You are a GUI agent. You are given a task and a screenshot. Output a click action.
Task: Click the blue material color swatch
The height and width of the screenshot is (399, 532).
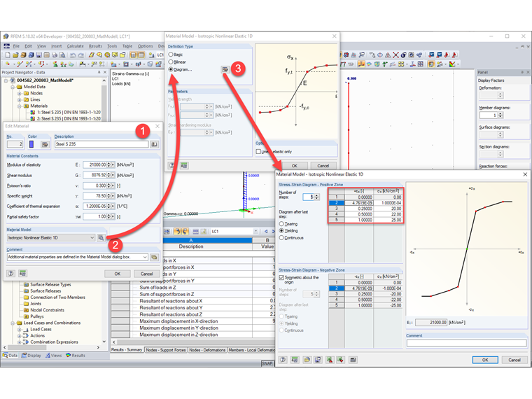tap(31, 144)
